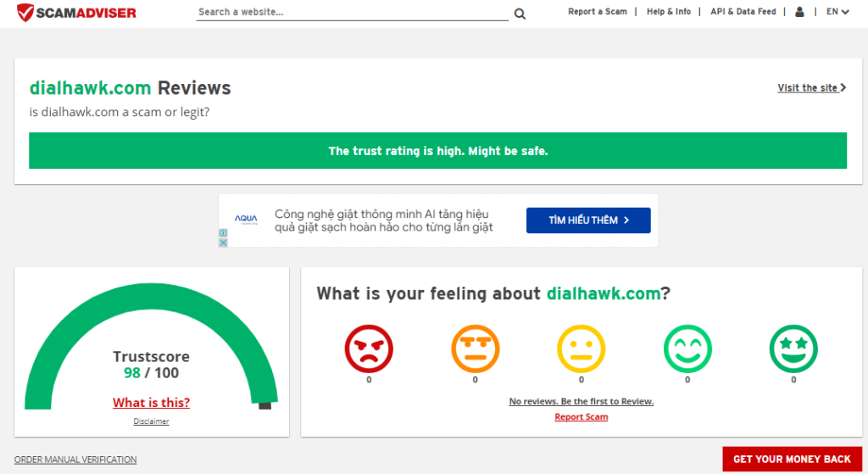
Task: Click the search magnifier icon
Action: pyautogui.click(x=520, y=14)
